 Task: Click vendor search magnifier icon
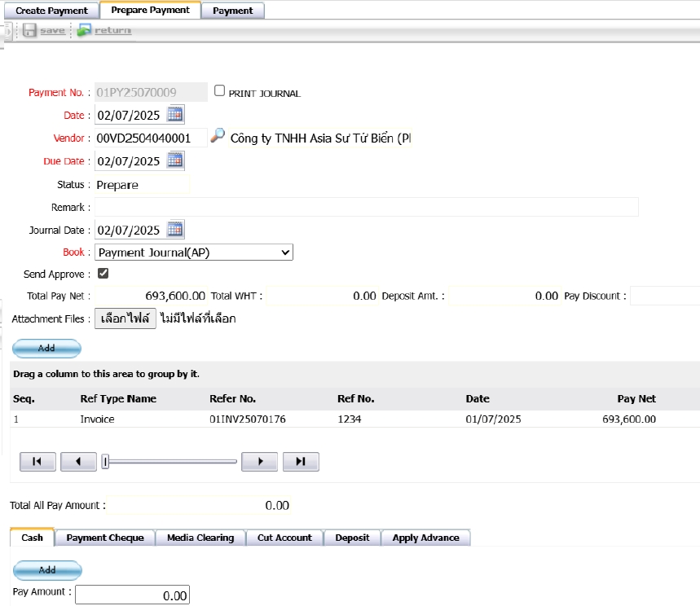pyautogui.click(x=218, y=137)
